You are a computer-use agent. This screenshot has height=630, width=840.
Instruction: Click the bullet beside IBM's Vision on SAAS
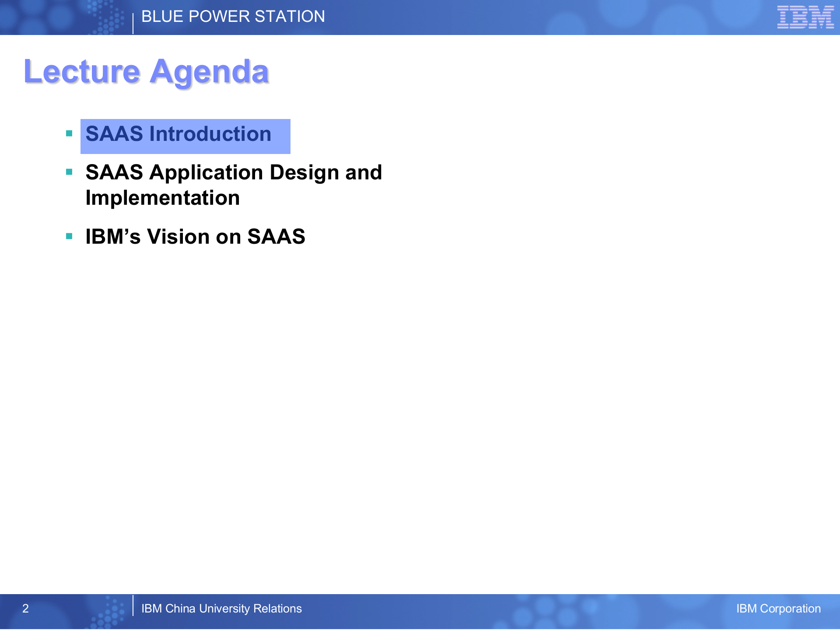click(x=69, y=236)
